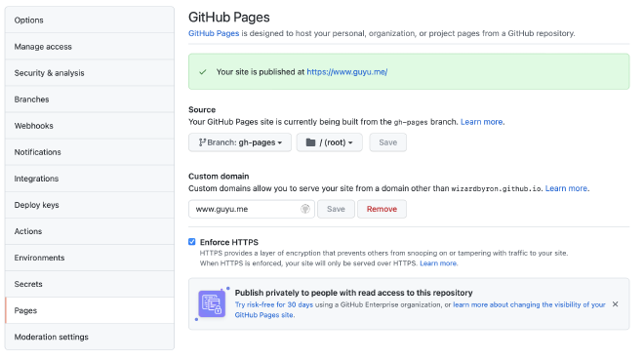Image resolution: width=644 pixels, height=361 pixels.
Task: Open Security & analysis section
Action: [90, 73]
